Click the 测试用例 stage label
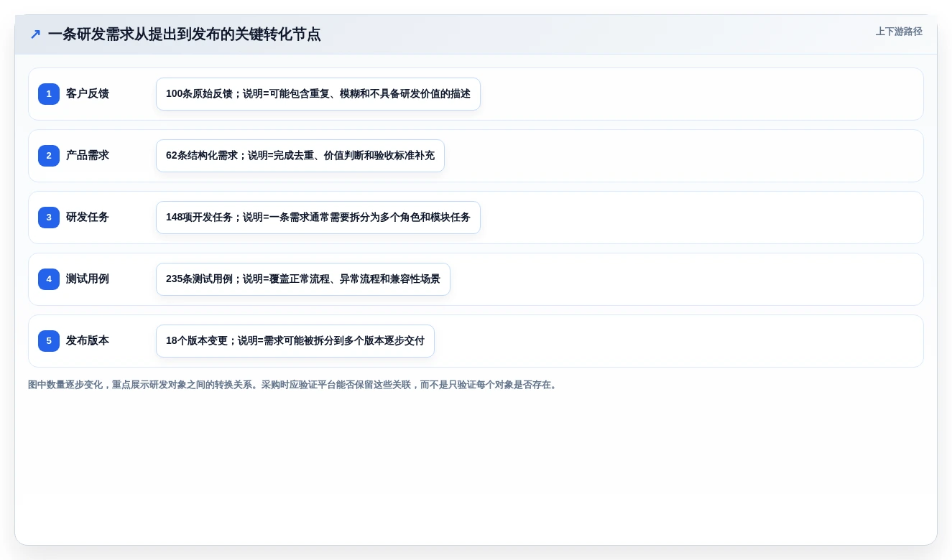The height and width of the screenshot is (560, 952). (x=88, y=279)
